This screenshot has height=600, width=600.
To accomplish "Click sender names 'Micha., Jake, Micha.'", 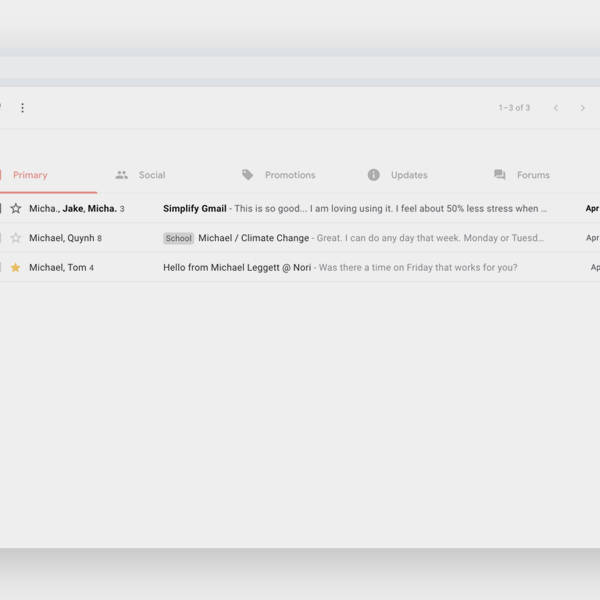I will (72, 209).
